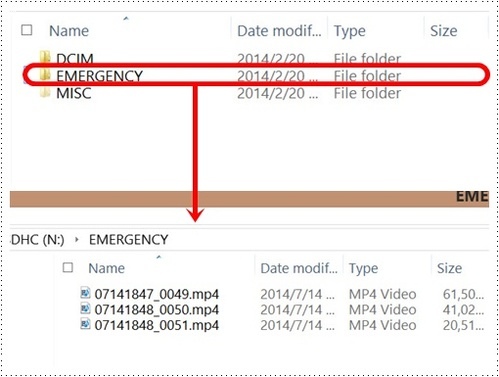The image size is (499, 377).
Task: Sort upper list by Date modified column
Action: click(x=279, y=31)
